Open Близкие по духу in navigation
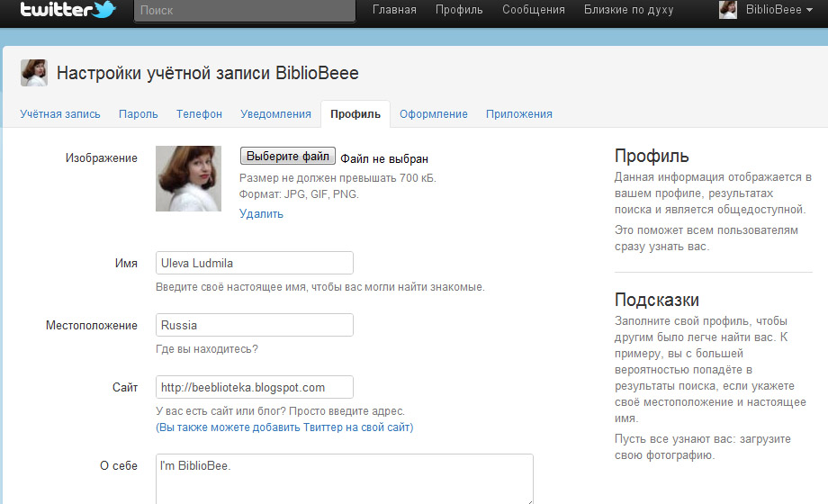 [x=628, y=10]
